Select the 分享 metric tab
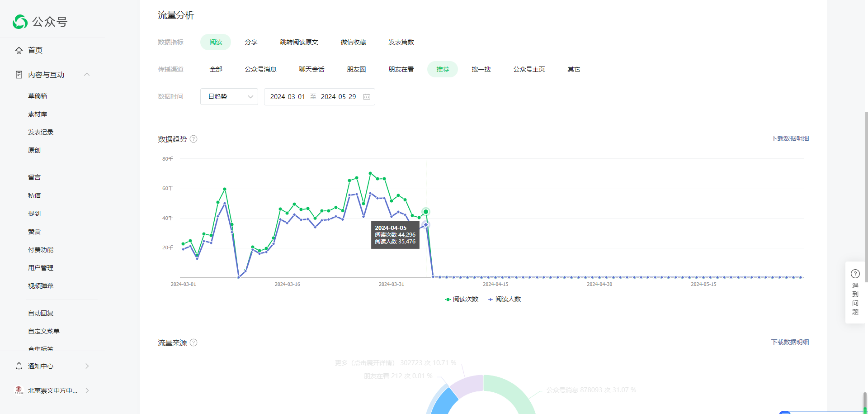 (251, 42)
